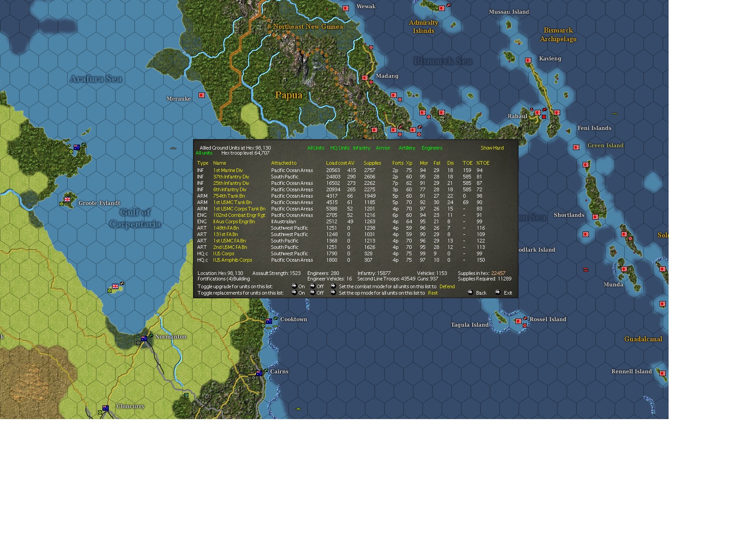Click the anchor port icon at Rabaul

click(x=531, y=109)
